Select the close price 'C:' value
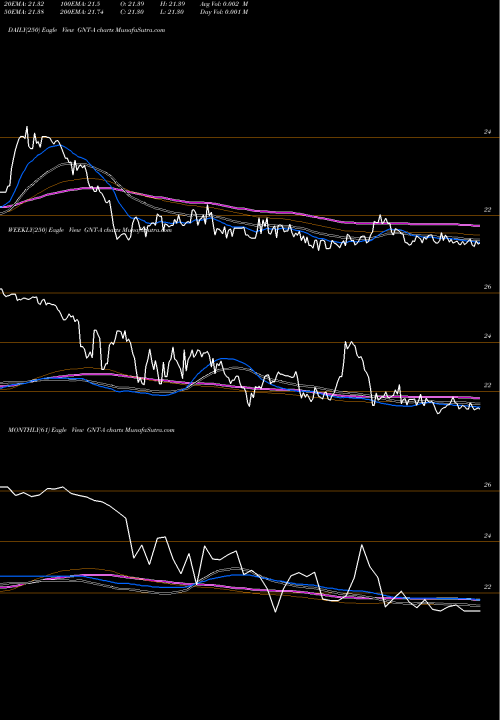This screenshot has height=720, width=500. (x=132, y=12)
